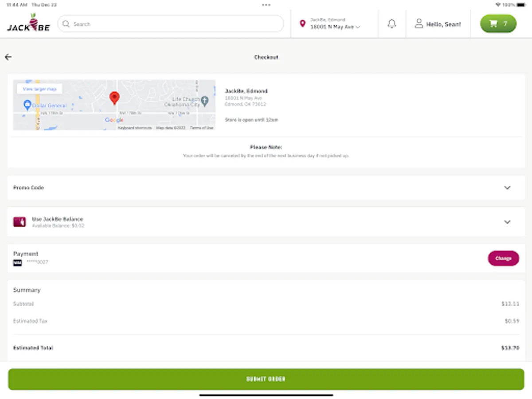The width and height of the screenshot is (532, 399).
Task: Click the View larger map link
Action: pyautogui.click(x=39, y=89)
